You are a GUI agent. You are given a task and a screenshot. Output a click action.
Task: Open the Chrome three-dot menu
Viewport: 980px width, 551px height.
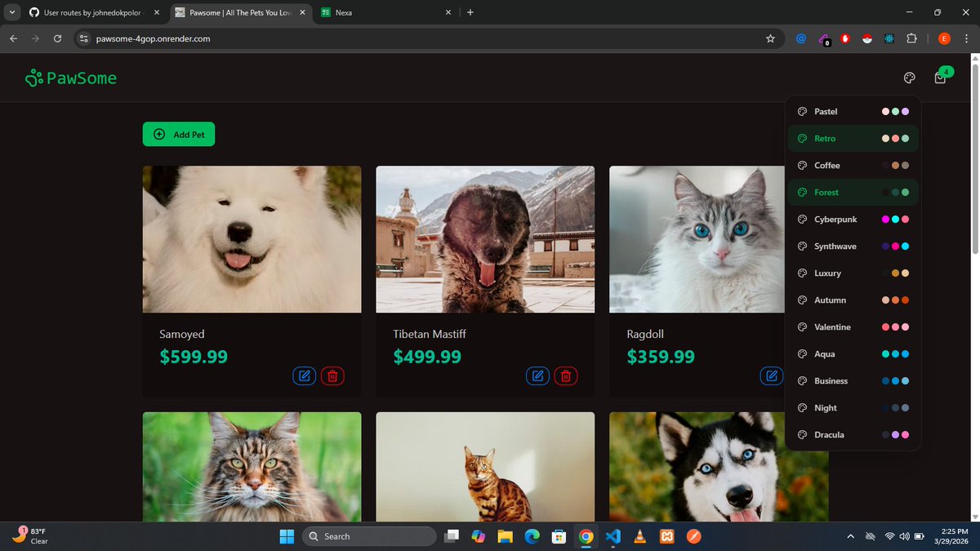(965, 38)
